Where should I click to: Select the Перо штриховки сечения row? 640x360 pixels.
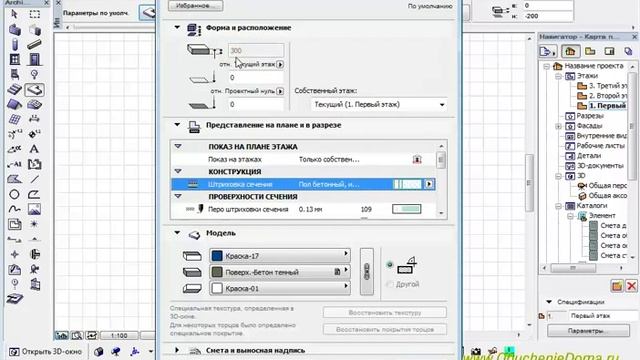point(303,209)
